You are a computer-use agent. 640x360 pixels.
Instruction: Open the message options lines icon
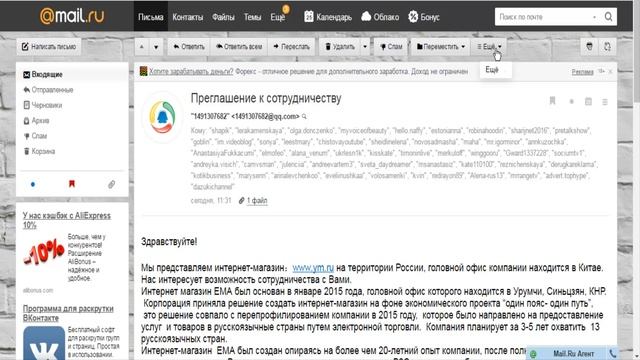[605, 102]
